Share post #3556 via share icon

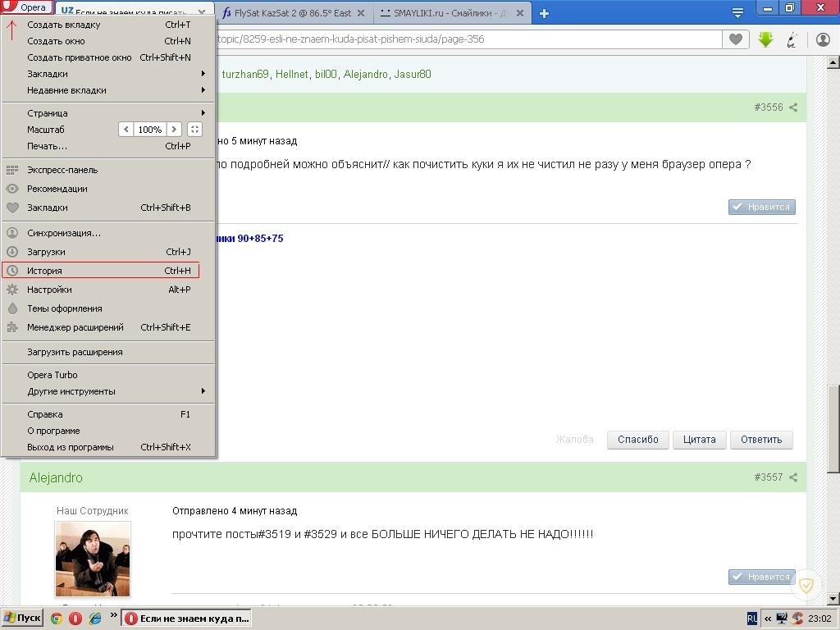(x=793, y=107)
